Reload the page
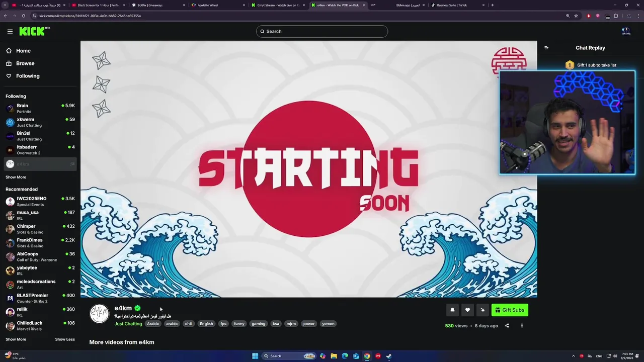This screenshot has width=644, height=362. click(x=23, y=16)
